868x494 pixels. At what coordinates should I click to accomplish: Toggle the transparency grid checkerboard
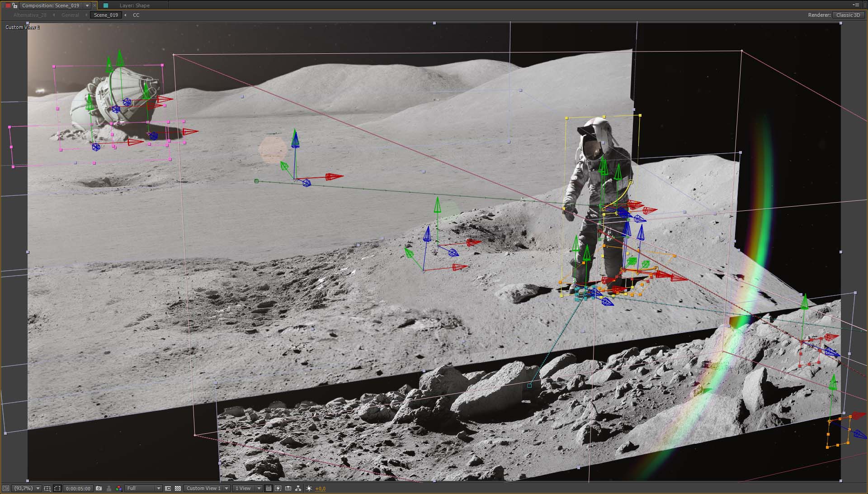click(178, 489)
